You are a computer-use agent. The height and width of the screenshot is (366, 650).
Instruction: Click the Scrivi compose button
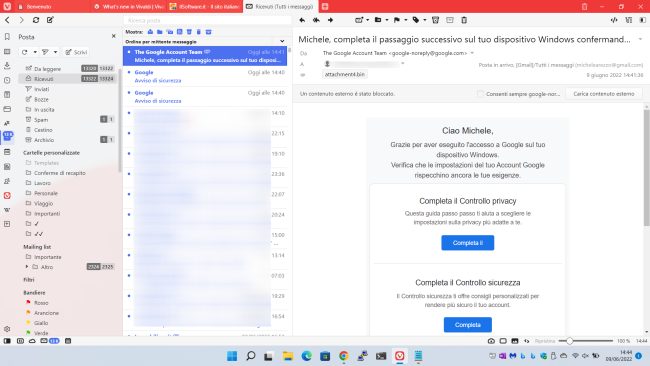tap(76, 52)
